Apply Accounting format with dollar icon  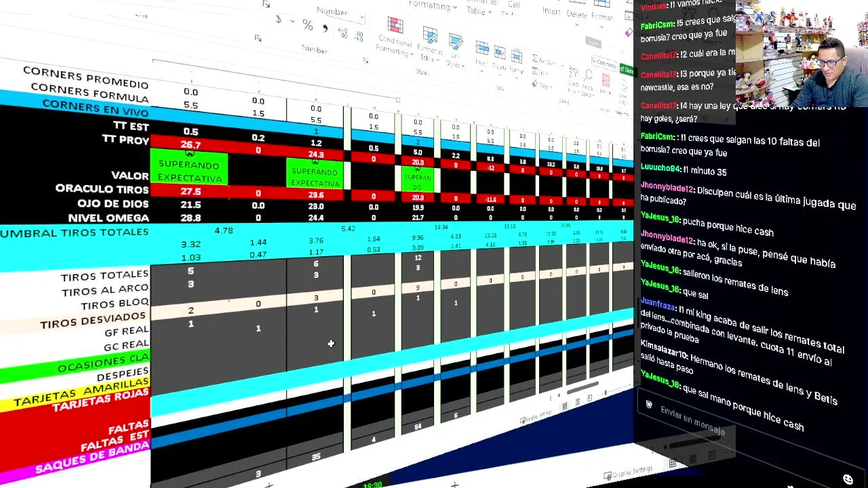[x=278, y=20]
